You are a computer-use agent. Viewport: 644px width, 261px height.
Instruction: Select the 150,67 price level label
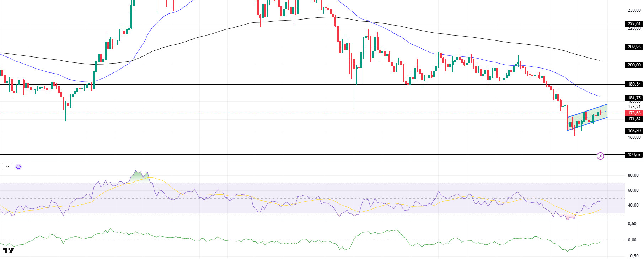tap(634, 154)
